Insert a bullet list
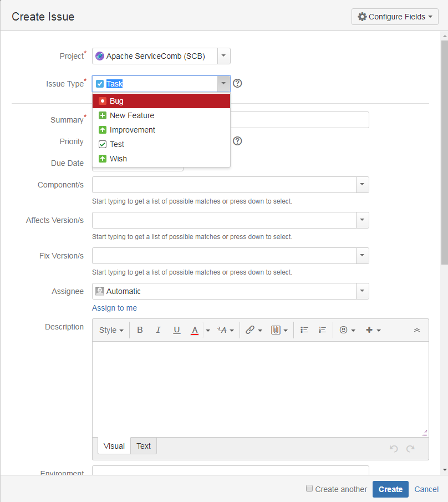The height and width of the screenshot is (502, 448). point(304,330)
